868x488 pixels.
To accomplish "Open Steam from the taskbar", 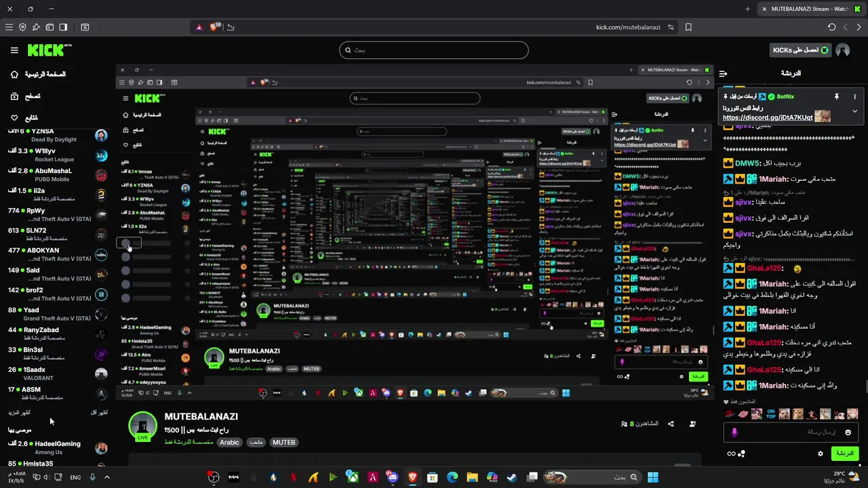I will [513, 477].
